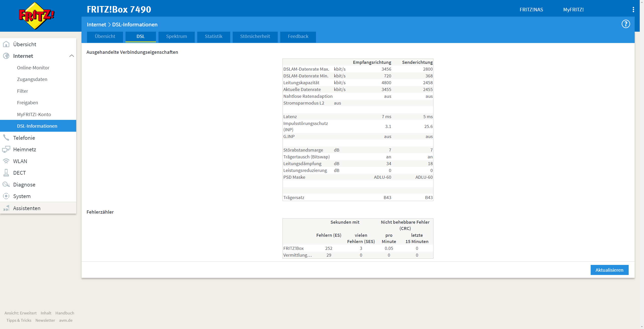Switch to the Spektrum tab
This screenshot has height=329, width=644.
[x=176, y=36]
